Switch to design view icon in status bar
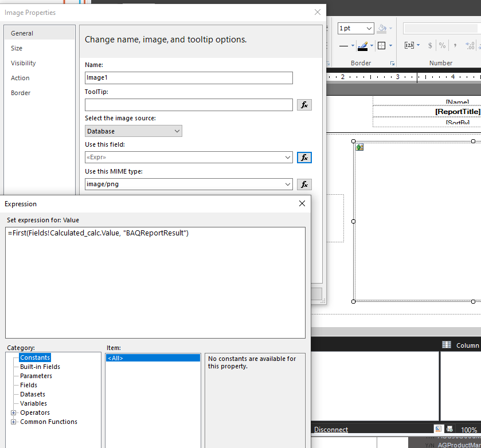 (x=439, y=429)
